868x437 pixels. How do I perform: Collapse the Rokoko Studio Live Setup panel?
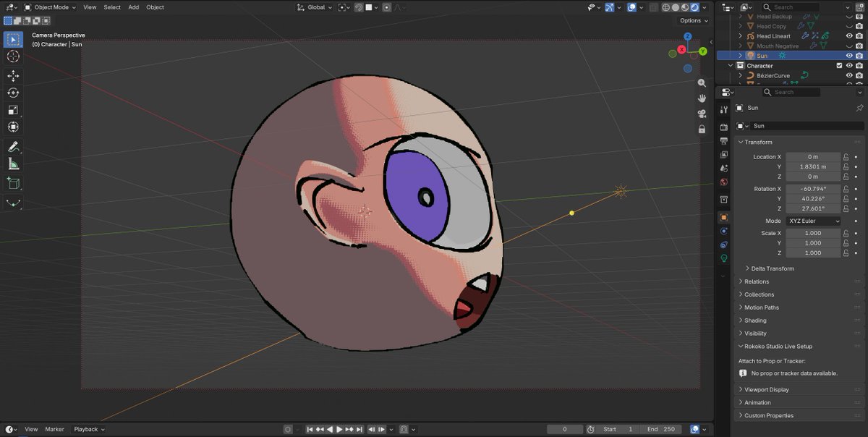click(778, 347)
